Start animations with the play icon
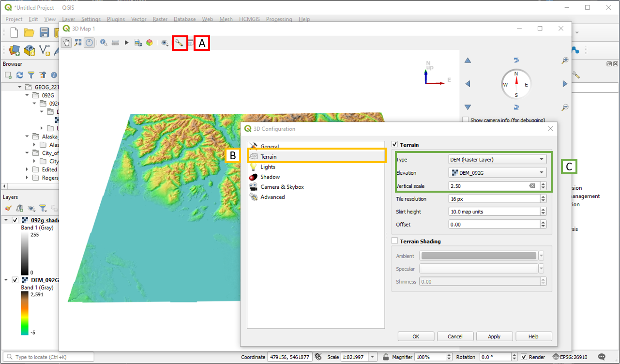 pos(126,43)
